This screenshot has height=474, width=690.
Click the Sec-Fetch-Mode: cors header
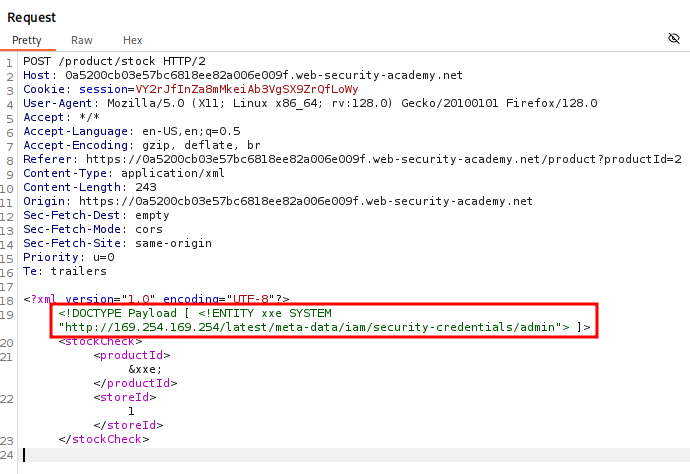pyautogui.click(x=93, y=229)
